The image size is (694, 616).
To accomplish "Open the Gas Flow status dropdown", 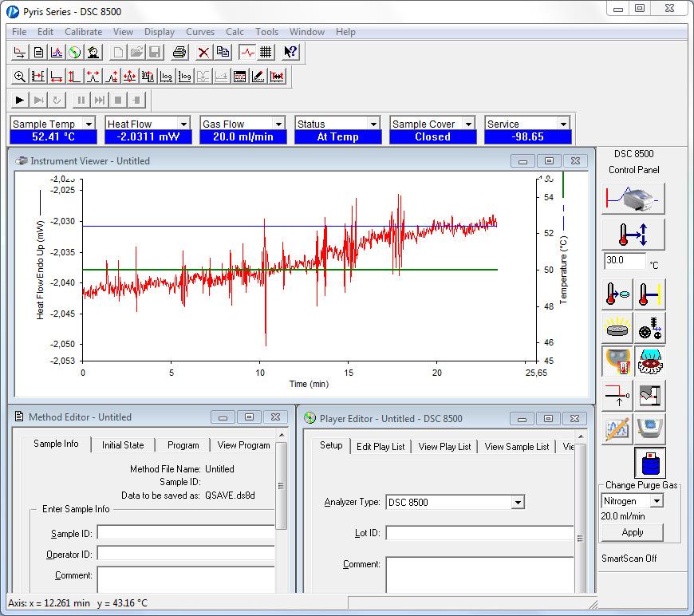I will (x=278, y=124).
